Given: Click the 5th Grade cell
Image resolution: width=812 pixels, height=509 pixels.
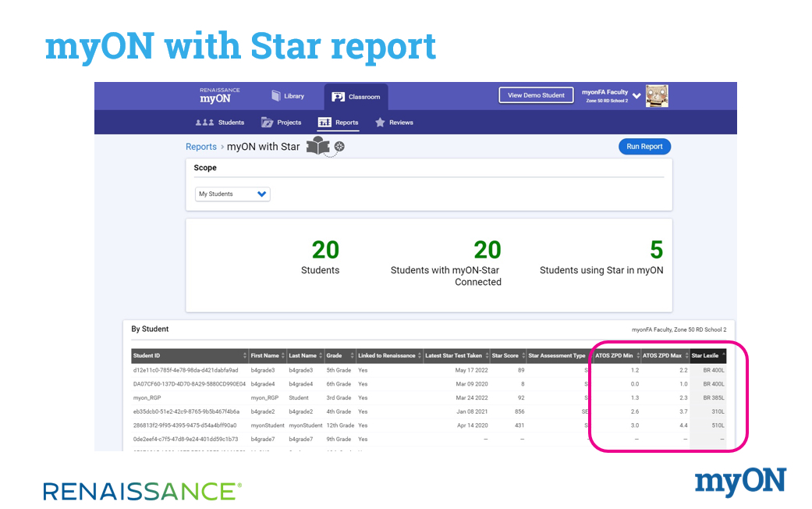Looking at the screenshot, I should point(339,370).
